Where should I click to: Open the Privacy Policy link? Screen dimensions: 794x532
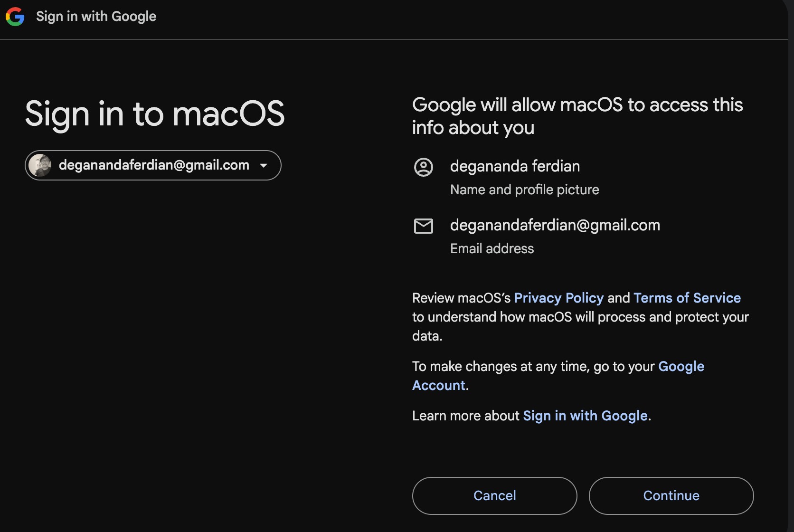point(558,298)
